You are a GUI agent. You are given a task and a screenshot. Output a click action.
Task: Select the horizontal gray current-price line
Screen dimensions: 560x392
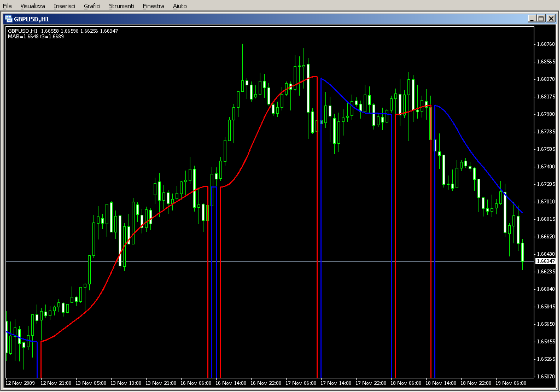pyautogui.click(x=270, y=262)
